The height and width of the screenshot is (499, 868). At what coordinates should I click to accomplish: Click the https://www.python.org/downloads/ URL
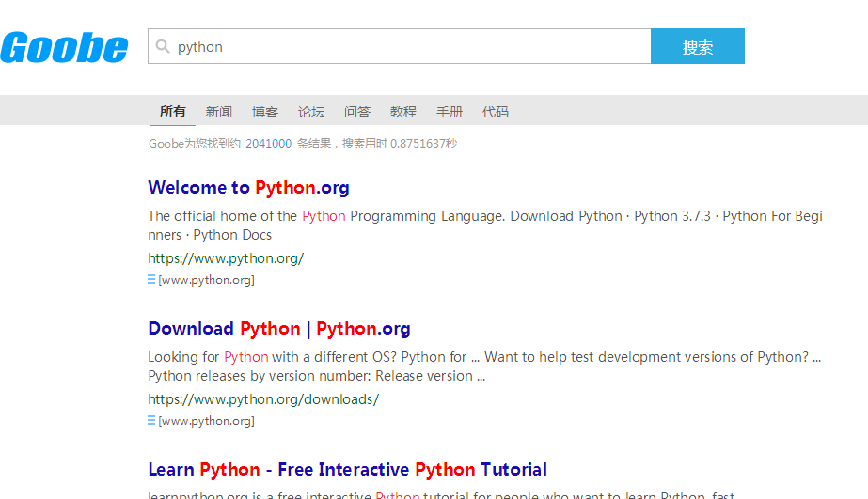(263, 399)
